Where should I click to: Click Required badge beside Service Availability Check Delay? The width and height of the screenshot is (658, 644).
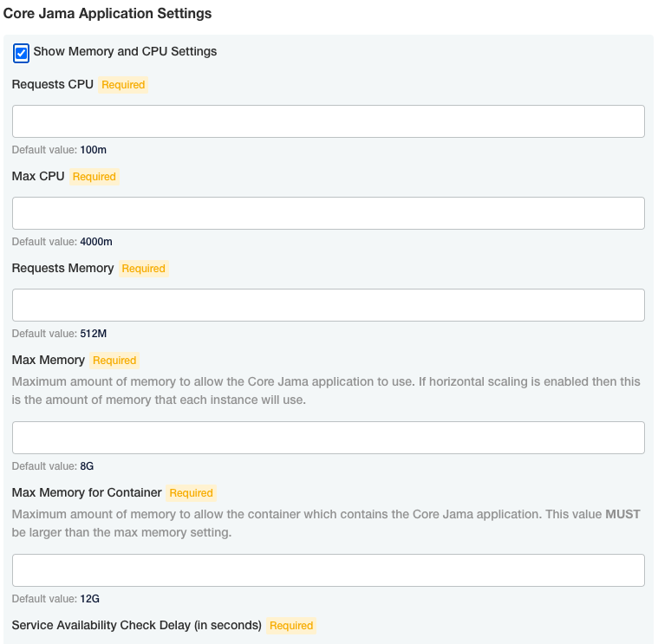click(291, 626)
